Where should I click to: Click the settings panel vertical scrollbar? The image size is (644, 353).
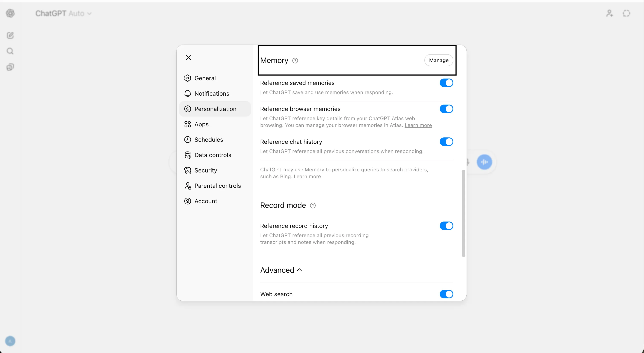(463, 213)
